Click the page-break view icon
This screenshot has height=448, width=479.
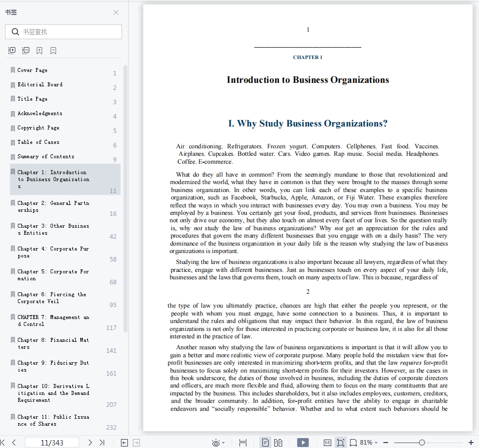coord(243,443)
